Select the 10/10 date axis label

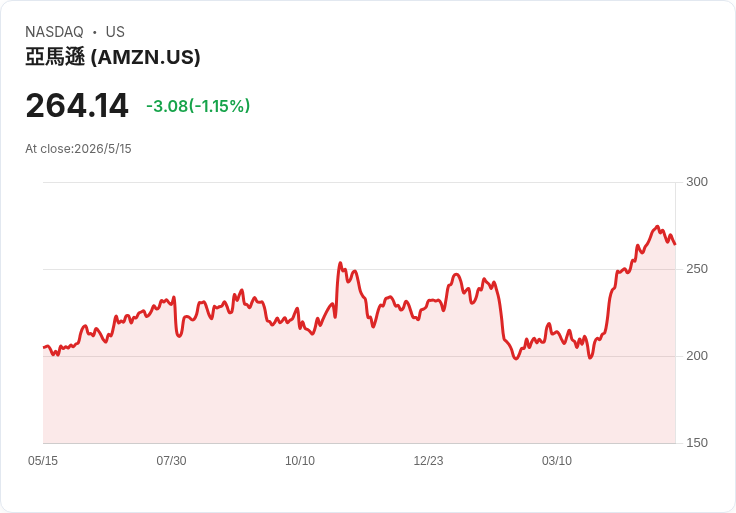pyautogui.click(x=300, y=461)
